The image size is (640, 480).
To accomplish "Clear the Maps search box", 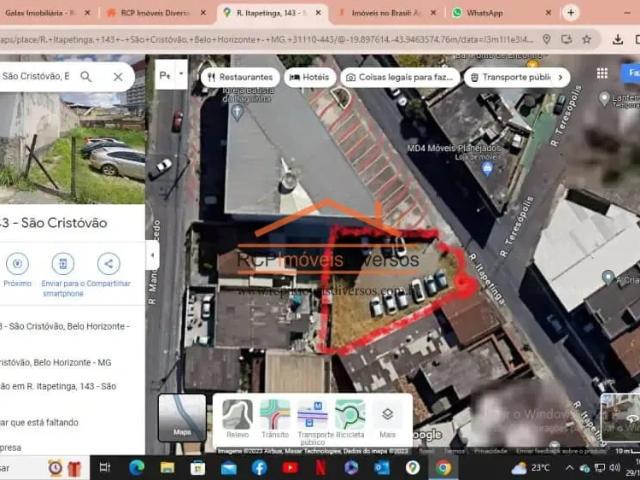I will (118, 76).
